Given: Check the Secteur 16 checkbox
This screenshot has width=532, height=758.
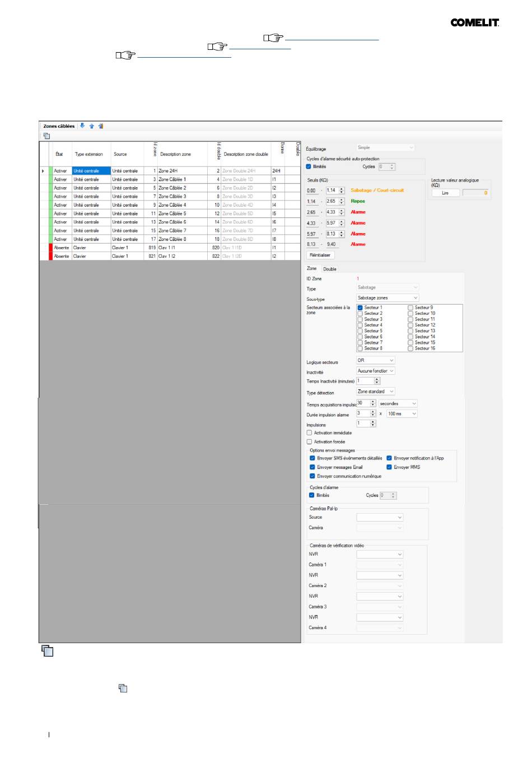Looking at the screenshot, I should (410, 348).
